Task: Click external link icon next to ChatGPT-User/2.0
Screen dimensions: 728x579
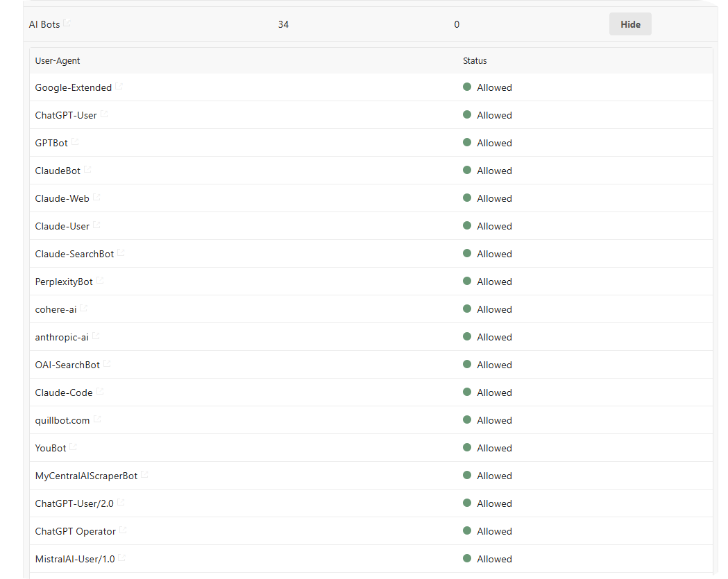Action: (x=121, y=503)
